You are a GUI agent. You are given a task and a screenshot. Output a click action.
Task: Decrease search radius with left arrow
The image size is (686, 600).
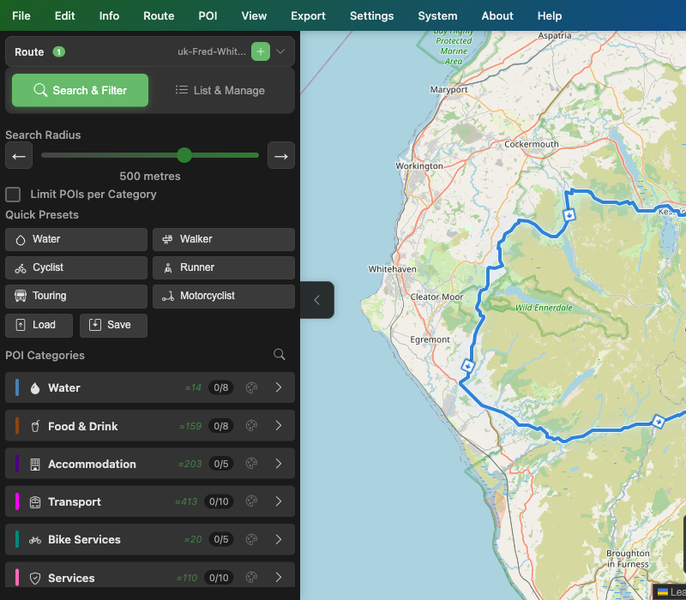pos(19,156)
